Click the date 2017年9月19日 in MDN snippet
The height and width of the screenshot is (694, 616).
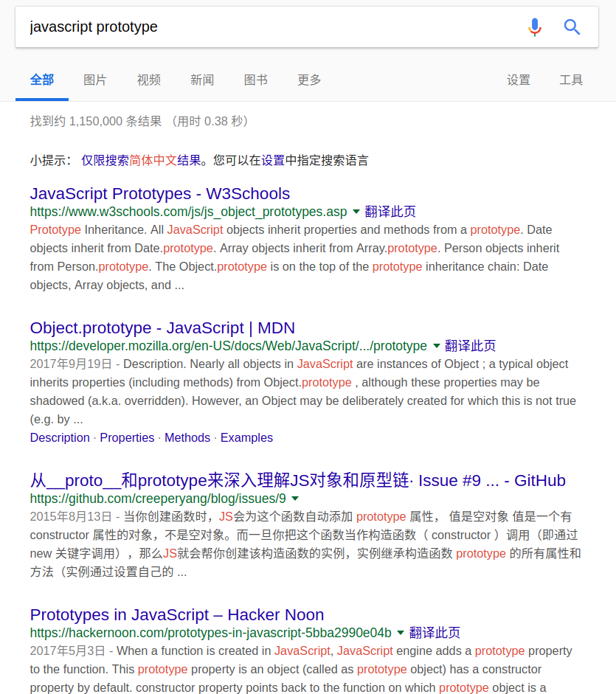tap(72, 364)
